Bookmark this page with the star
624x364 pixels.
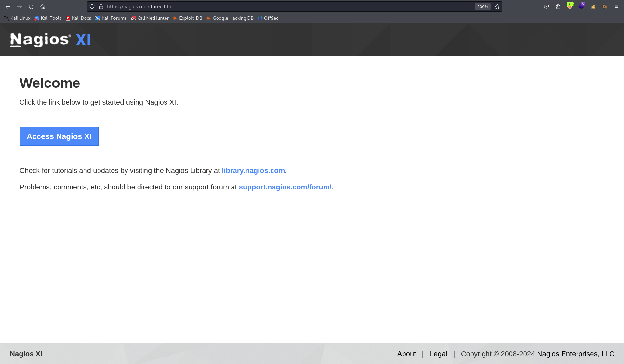[x=497, y=6]
